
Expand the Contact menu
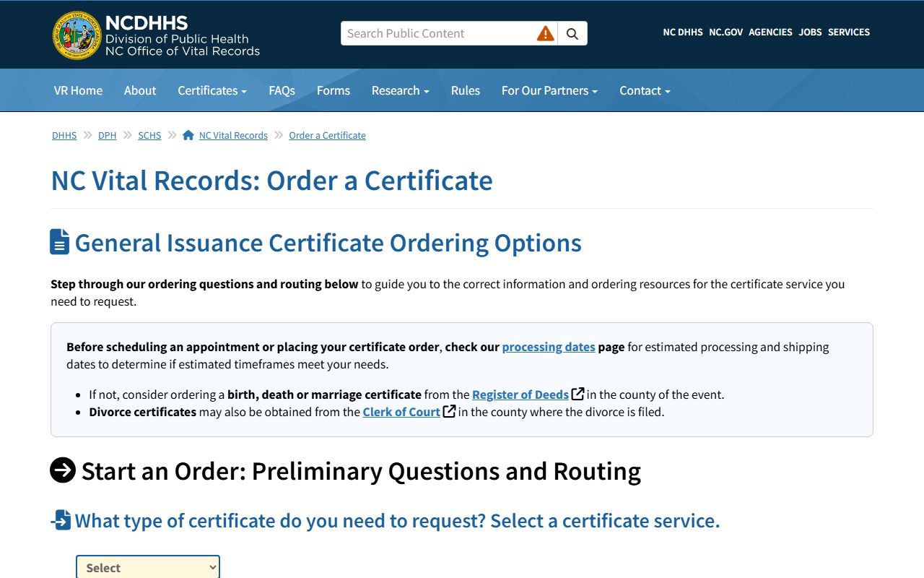click(x=645, y=90)
